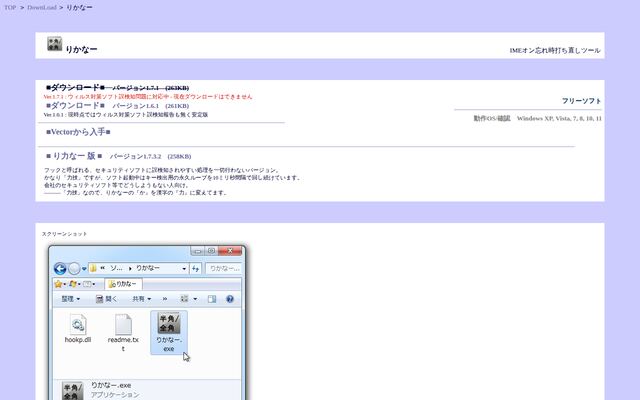Click the change view icon in Explorer toolbar
The image size is (640, 400).
(184, 299)
